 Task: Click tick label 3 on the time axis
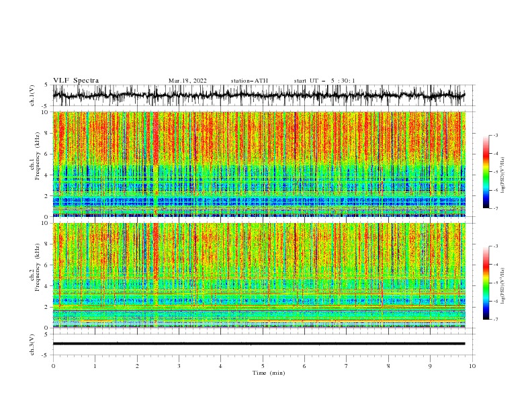click(x=179, y=366)
